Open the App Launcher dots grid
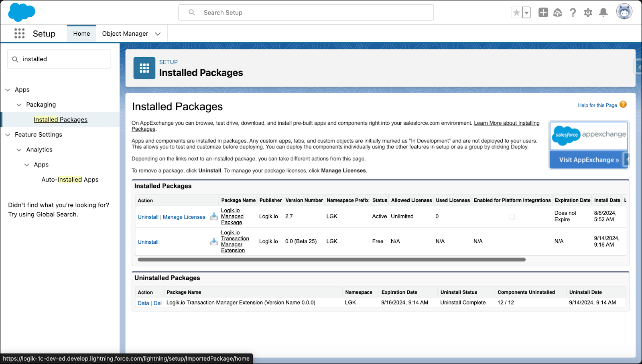This screenshot has width=642, height=364. coord(19,33)
